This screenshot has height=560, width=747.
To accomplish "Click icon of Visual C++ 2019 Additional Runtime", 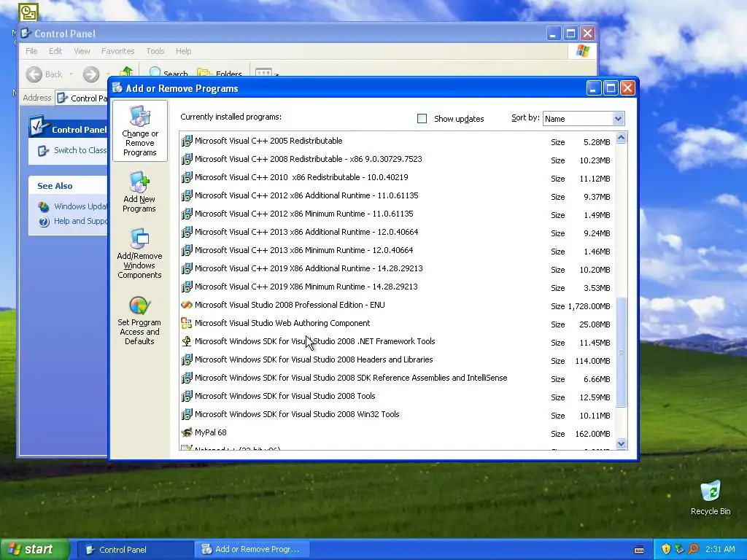I will click(x=186, y=268).
